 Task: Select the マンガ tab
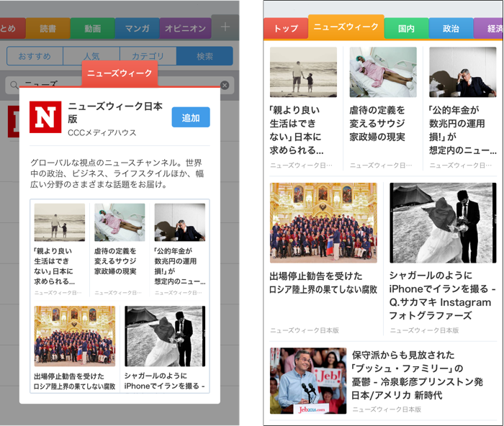[138, 29]
